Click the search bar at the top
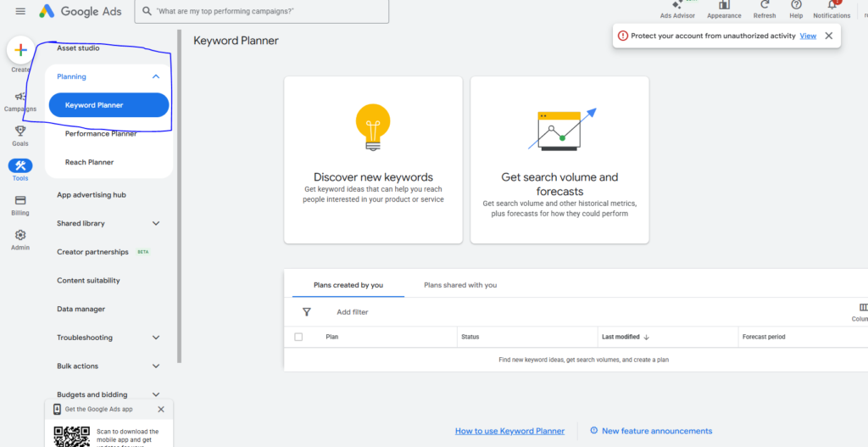 coord(263,12)
